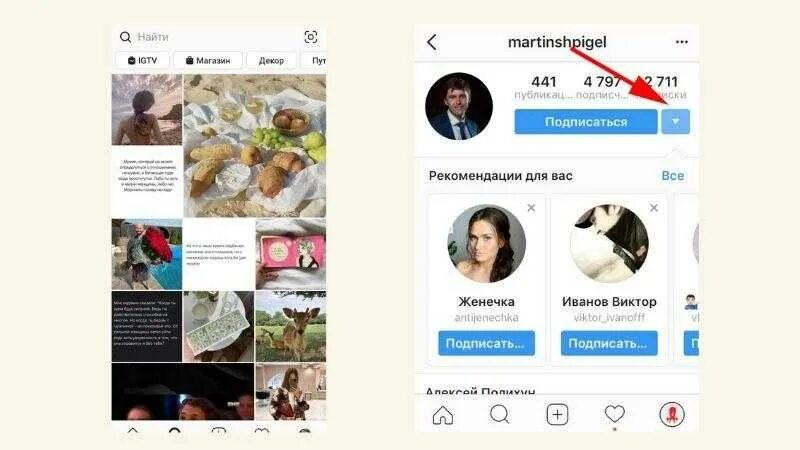Open activity via the heart icon
The image size is (800, 450).
point(614,414)
